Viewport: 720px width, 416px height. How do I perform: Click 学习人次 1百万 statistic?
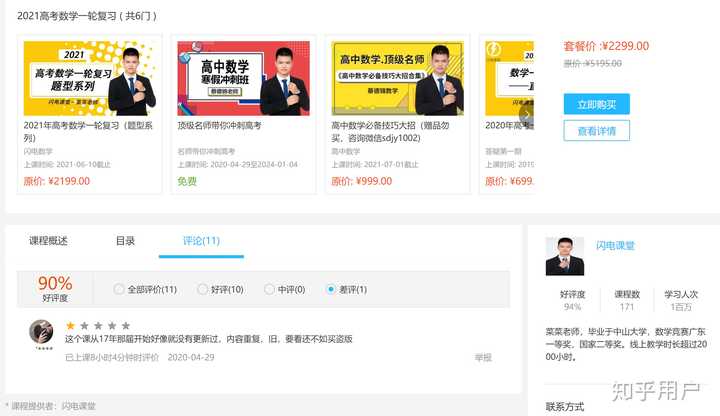click(x=681, y=300)
